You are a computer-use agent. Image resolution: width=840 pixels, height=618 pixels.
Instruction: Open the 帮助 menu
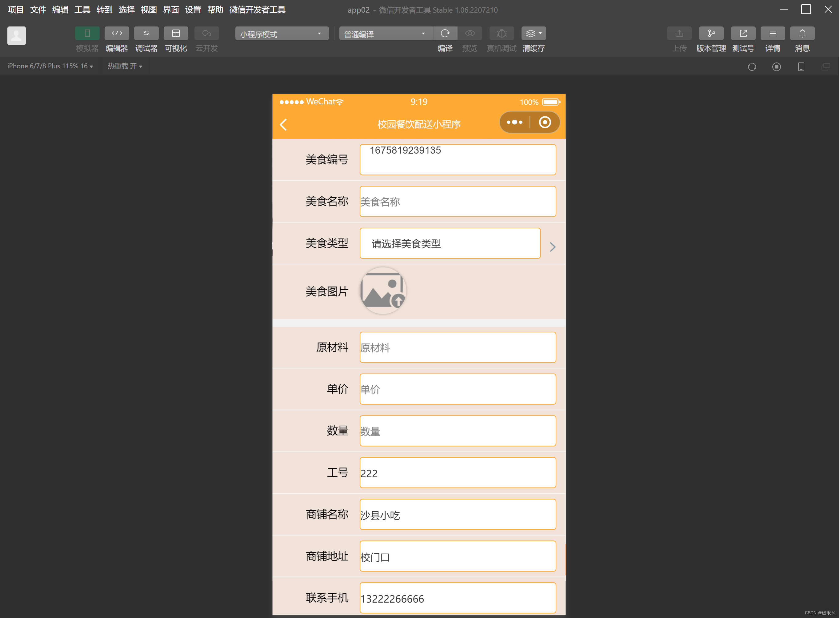(215, 10)
